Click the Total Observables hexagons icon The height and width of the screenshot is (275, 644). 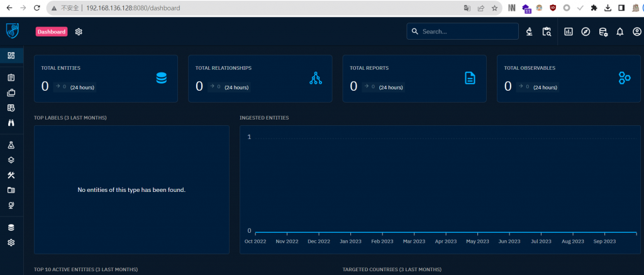pyautogui.click(x=625, y=78)
